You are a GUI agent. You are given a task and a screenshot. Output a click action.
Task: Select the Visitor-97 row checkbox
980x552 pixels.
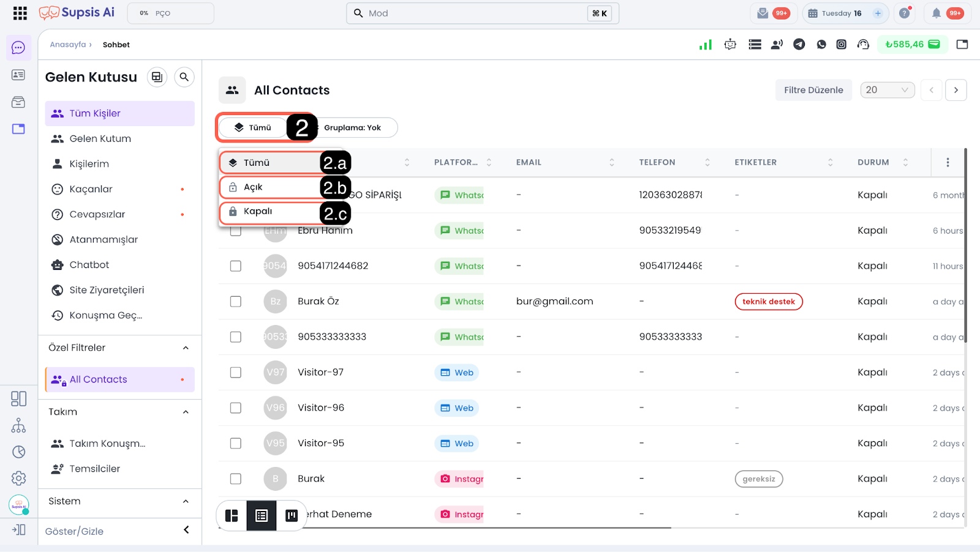(236, 372)
